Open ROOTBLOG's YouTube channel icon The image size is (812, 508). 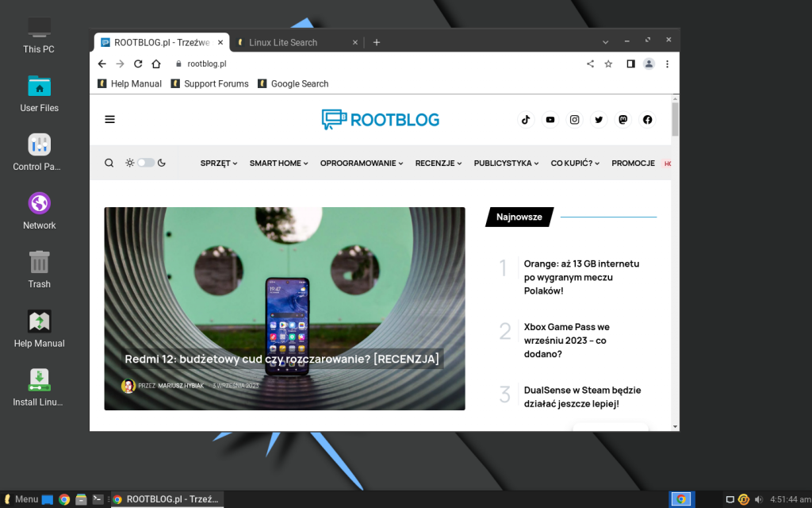[x=550, y=119]
